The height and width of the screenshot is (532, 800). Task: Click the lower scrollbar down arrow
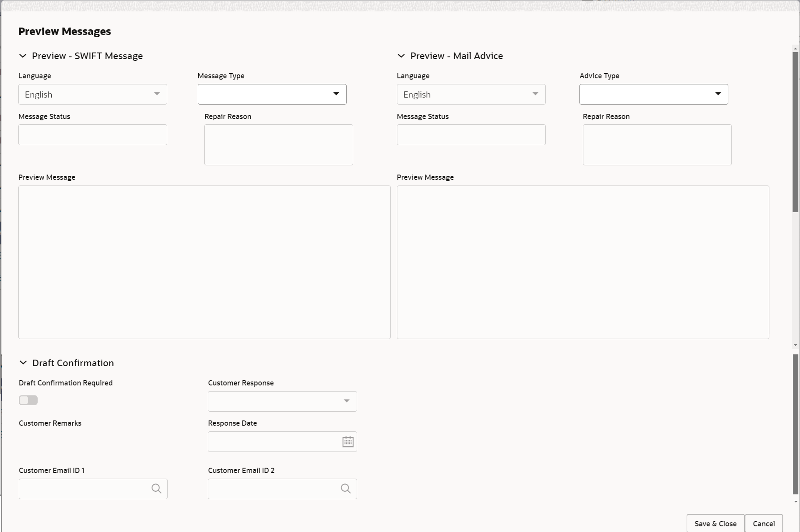[795, 502]
